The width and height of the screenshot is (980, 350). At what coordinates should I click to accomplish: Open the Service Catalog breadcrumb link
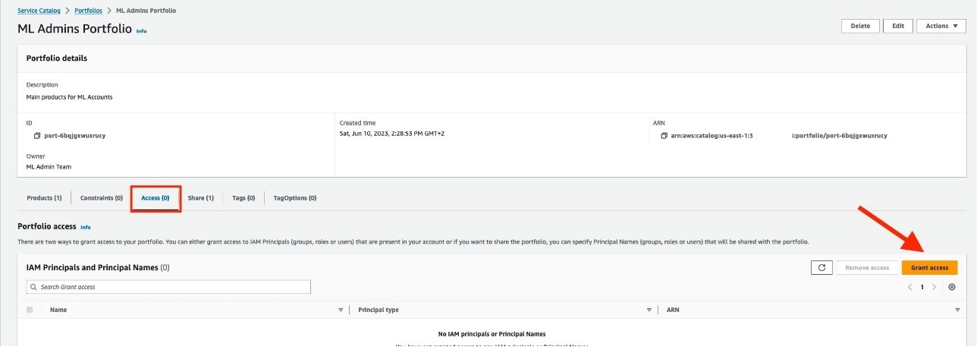click(x=40, y=11)
